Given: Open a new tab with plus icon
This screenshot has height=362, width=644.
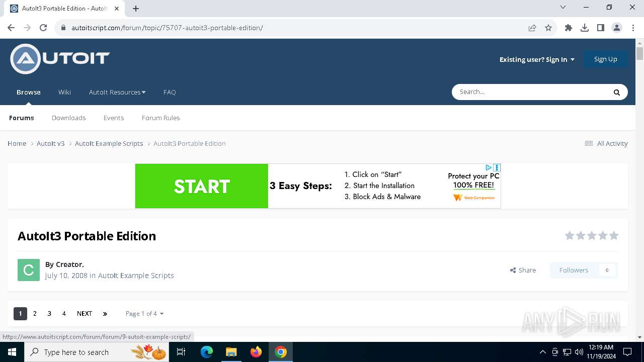Looking at the screenshot, I should coord(136,8).
